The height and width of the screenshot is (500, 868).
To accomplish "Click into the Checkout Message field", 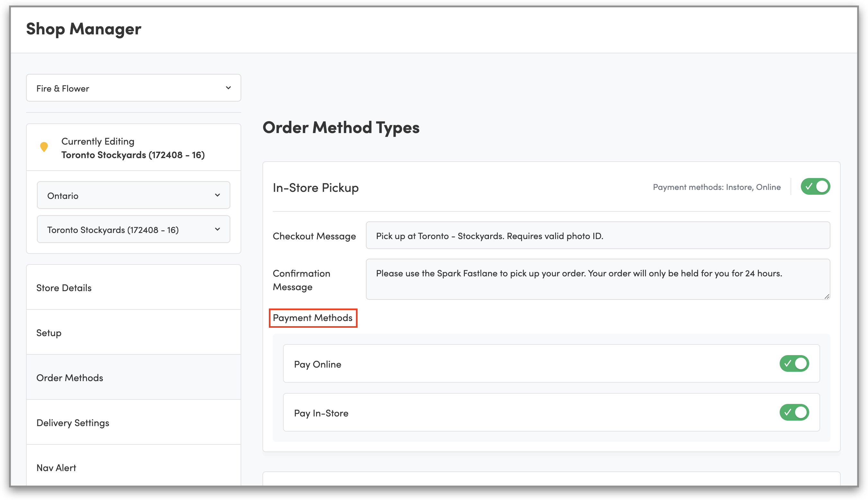I will click(597, 236).
